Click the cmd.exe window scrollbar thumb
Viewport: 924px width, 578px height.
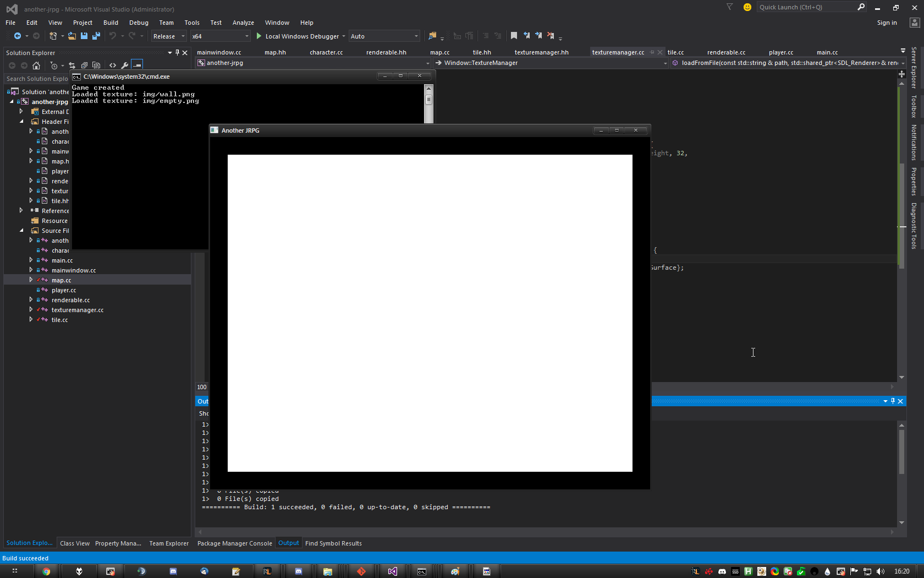coord(428,100)
